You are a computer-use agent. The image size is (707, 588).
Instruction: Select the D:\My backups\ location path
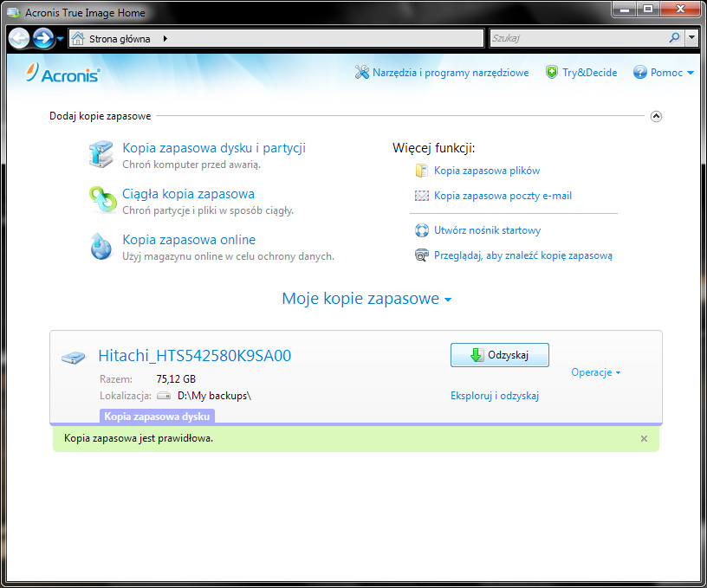tap(214, 396)
